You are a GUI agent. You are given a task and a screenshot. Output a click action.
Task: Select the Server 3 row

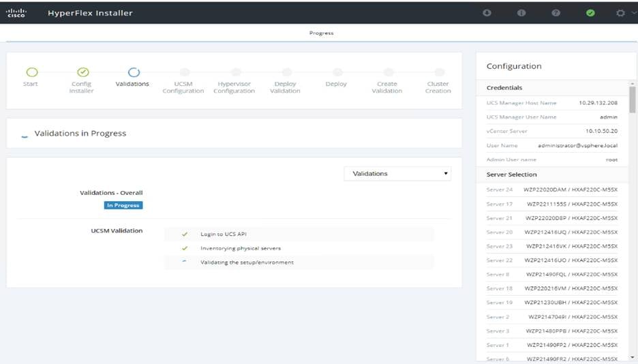(x=552, y=331)
